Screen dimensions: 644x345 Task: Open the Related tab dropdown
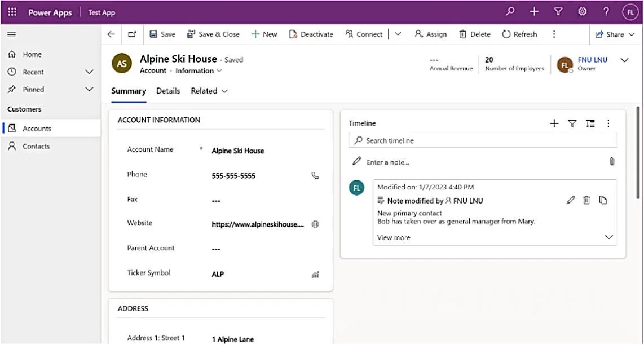click(x=209, y=91)
